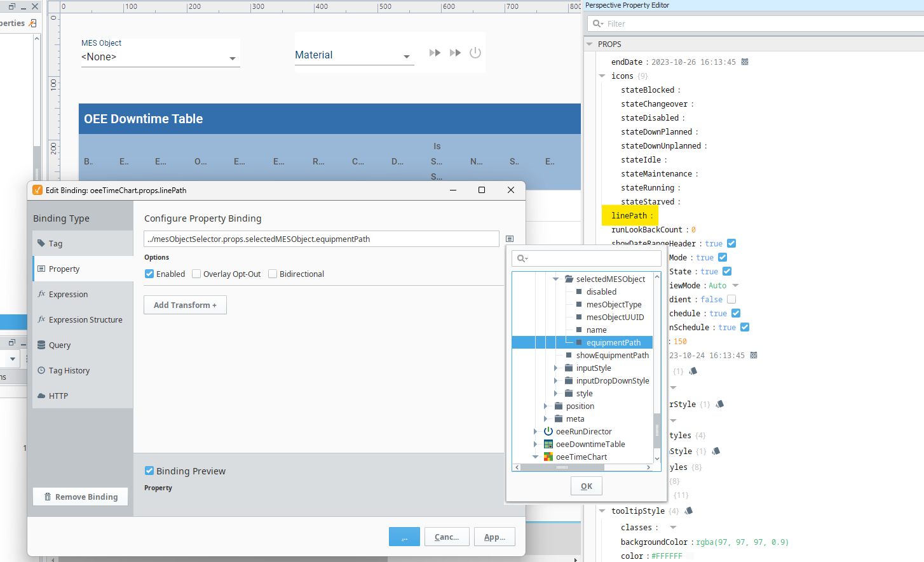Click the binding icon beside tooltipStyle
924x562 pixels.
689,511
